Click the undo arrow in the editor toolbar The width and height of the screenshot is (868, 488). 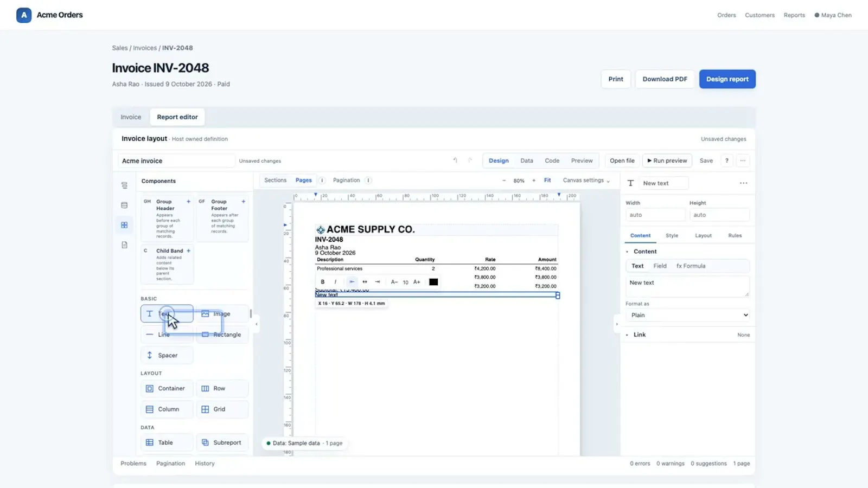[455, 160]
